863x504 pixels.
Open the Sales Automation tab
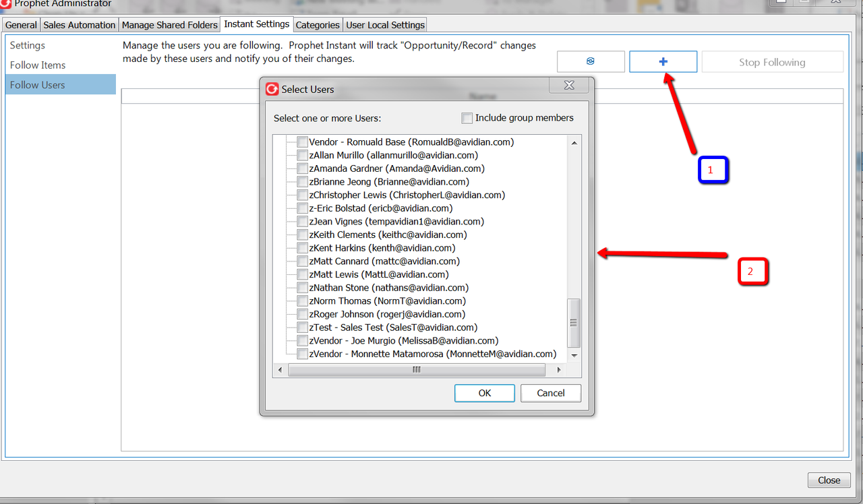pos(80,25)
